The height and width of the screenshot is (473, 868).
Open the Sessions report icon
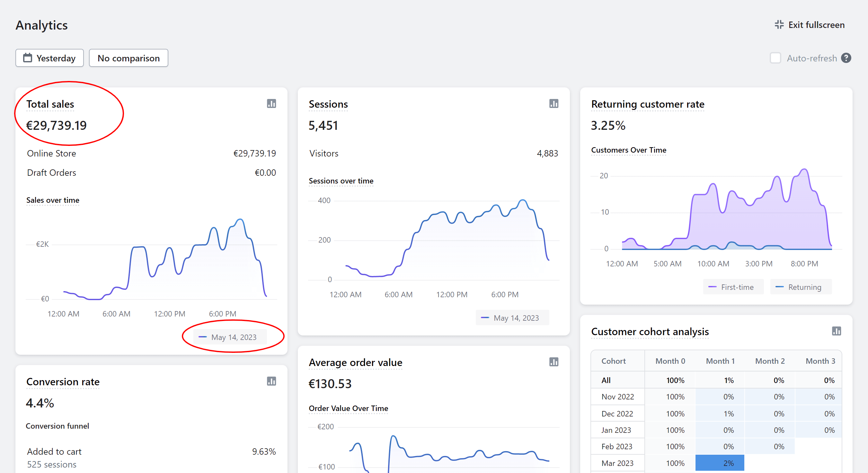pyautogui.click(x=554, y=103)
